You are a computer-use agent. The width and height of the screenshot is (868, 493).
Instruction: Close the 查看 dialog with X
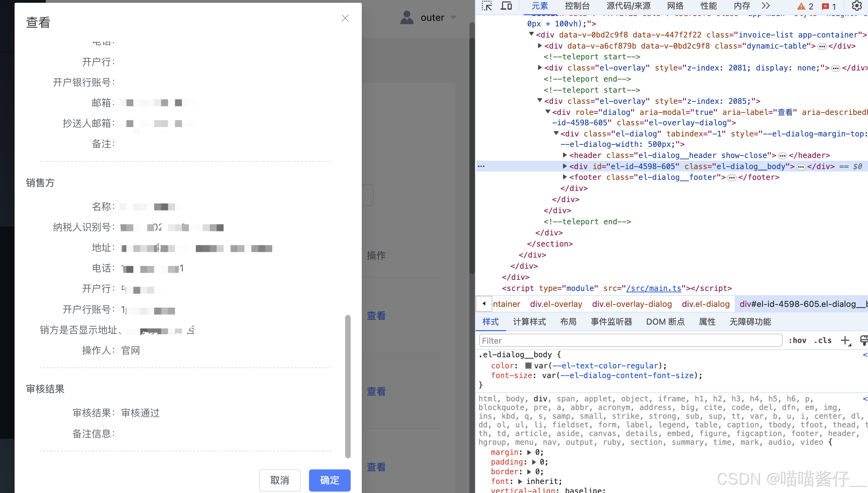coord(345,18)
